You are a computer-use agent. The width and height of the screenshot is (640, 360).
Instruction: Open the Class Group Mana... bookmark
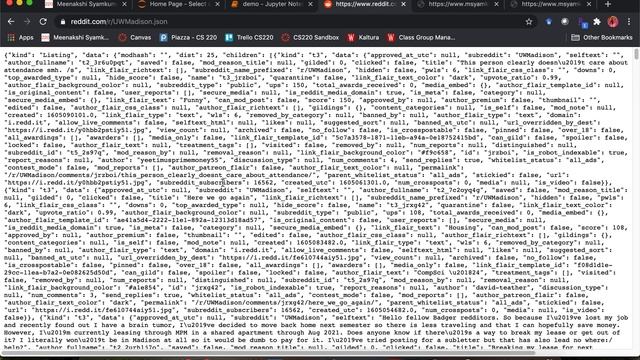click(x=421, y=38)
